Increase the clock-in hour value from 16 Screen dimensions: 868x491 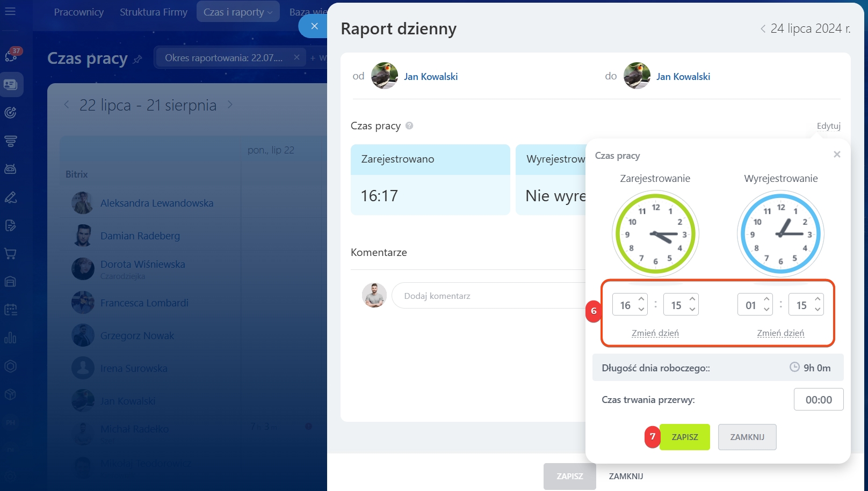(641, 299)
